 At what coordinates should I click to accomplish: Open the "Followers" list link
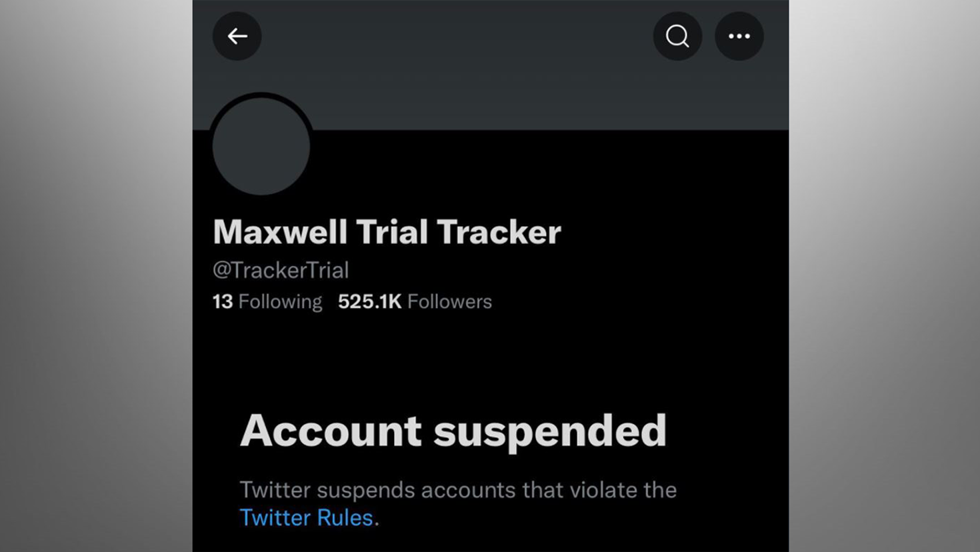[x=449, y=302]
